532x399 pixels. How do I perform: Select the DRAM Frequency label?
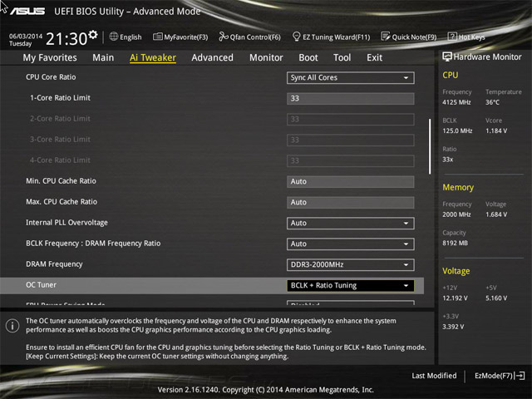point(54,264)
